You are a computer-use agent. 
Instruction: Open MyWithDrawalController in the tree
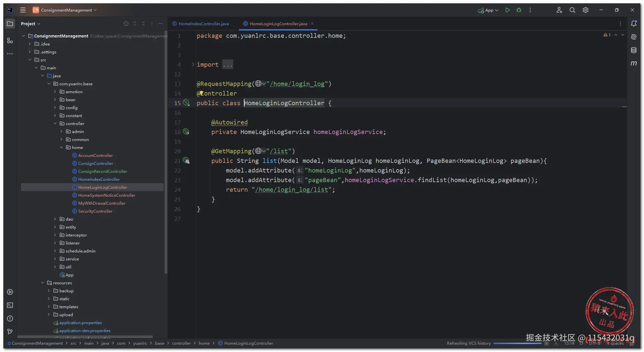(102, 203)
